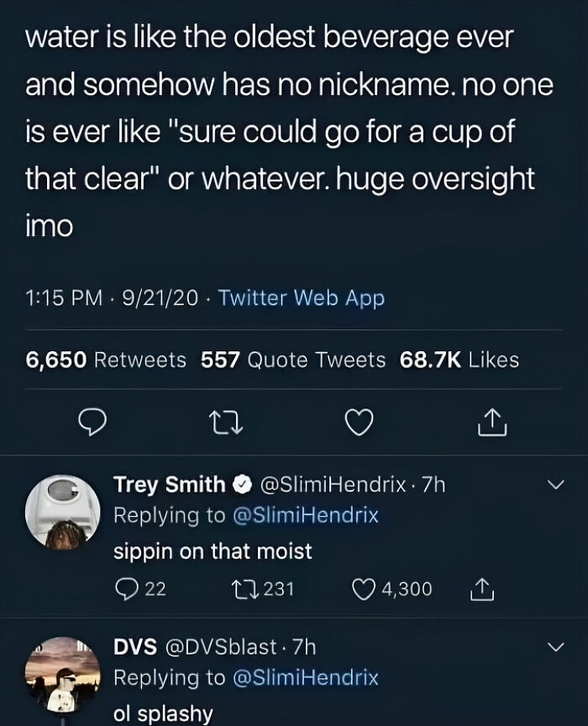This screenshot has height=726, width=588.
Task: Open the share menu on the main tweet
Action: coord(493,423)
